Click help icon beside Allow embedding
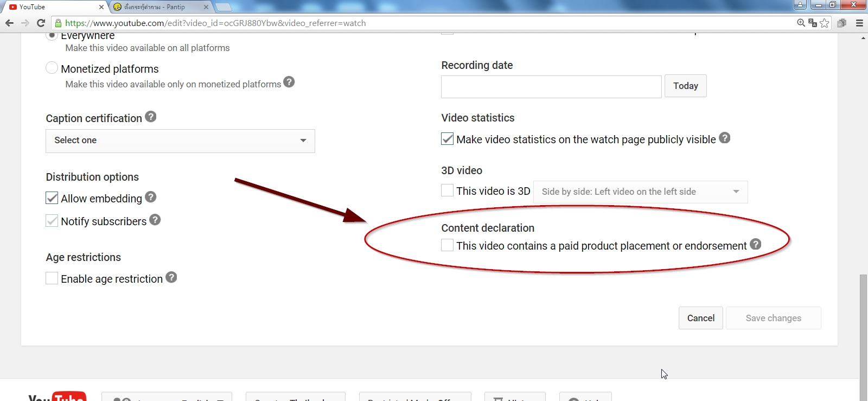 tap(151, 197)
